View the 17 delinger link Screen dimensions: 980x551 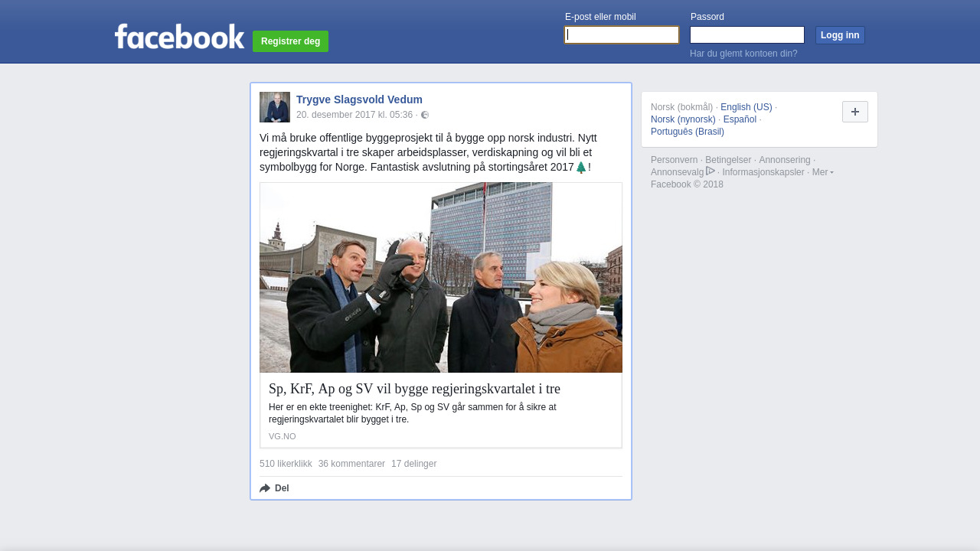pos(413,464)
